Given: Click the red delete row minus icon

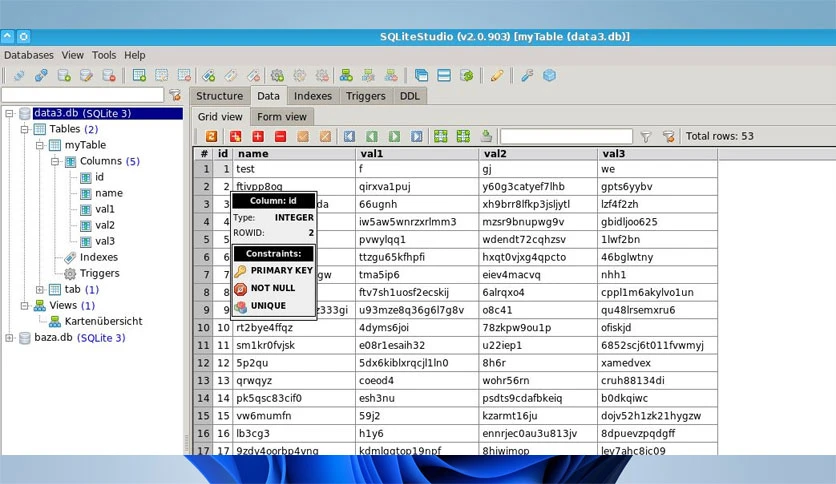Looking at the screenshot, I should click(280, 136).
